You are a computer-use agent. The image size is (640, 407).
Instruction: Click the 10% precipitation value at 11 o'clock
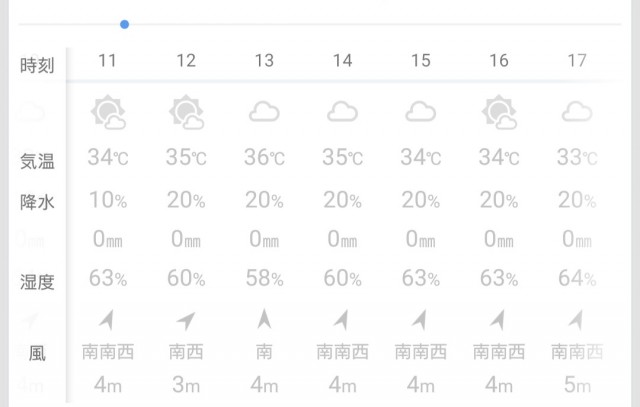pyautogui.click(x=107, y=200)
